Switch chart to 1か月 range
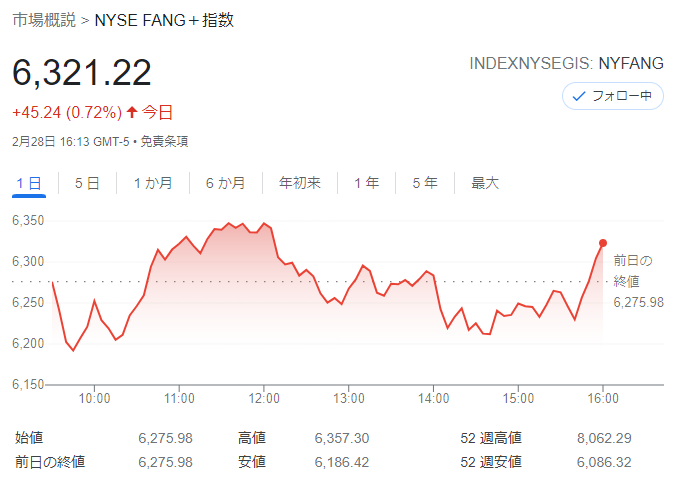Screen dimensions: 678x480 pyautogui.click(x=153, y=183)
